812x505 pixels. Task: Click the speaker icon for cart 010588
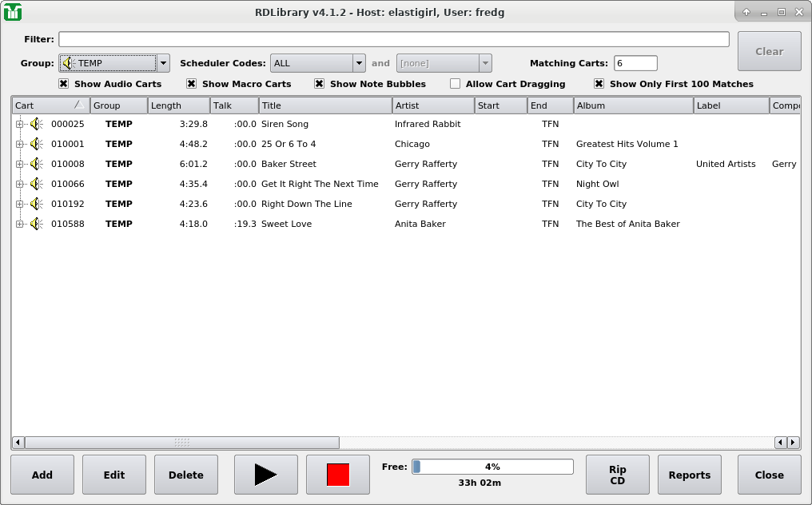(x=36, y=224)
